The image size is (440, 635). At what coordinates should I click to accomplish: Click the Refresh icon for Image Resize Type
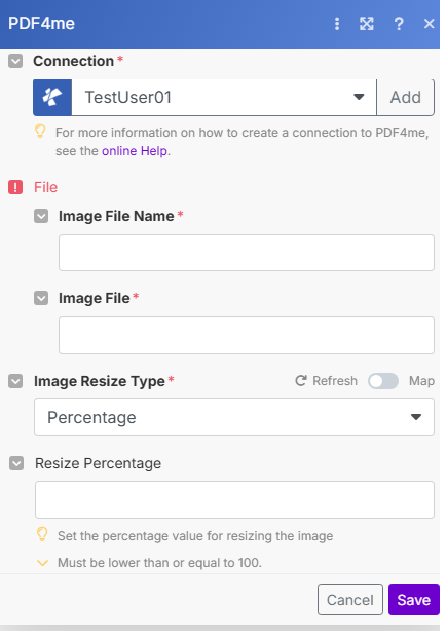[x=301, y=381]
